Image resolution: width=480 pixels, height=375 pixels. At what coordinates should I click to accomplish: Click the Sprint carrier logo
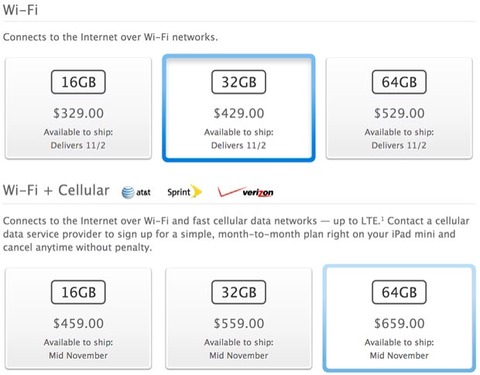[x=185, y=192]
